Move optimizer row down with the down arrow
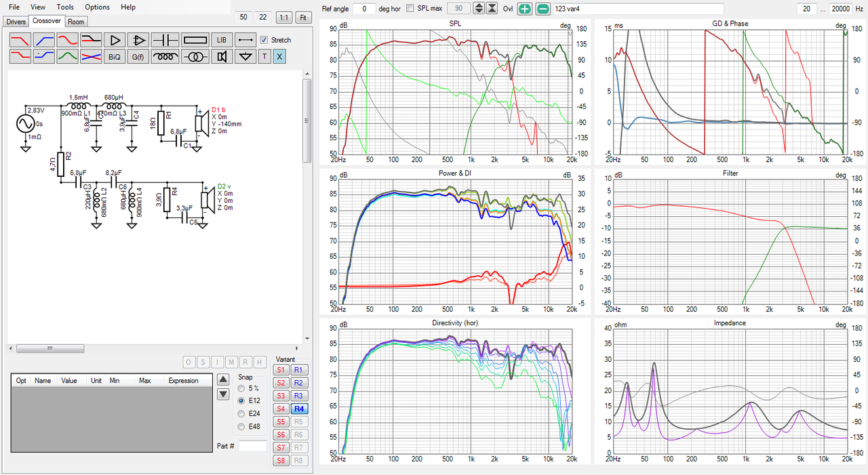 click(223, 394)
